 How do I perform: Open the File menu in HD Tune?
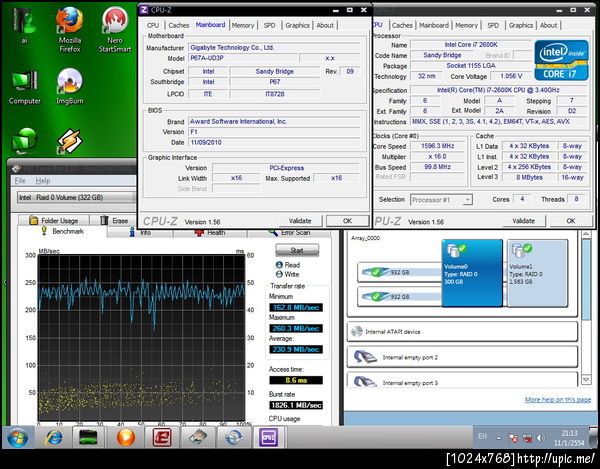(x=20, y=181)
